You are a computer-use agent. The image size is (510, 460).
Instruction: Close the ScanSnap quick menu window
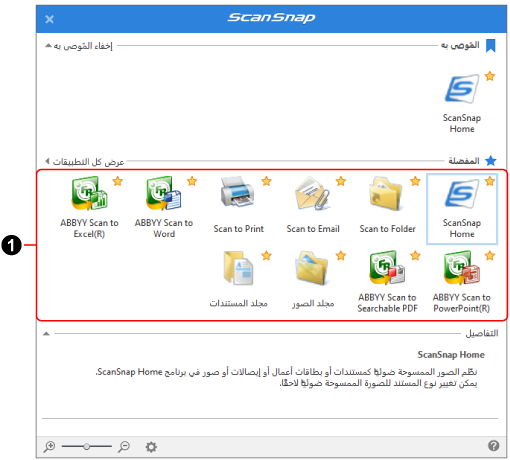[49, 19]
